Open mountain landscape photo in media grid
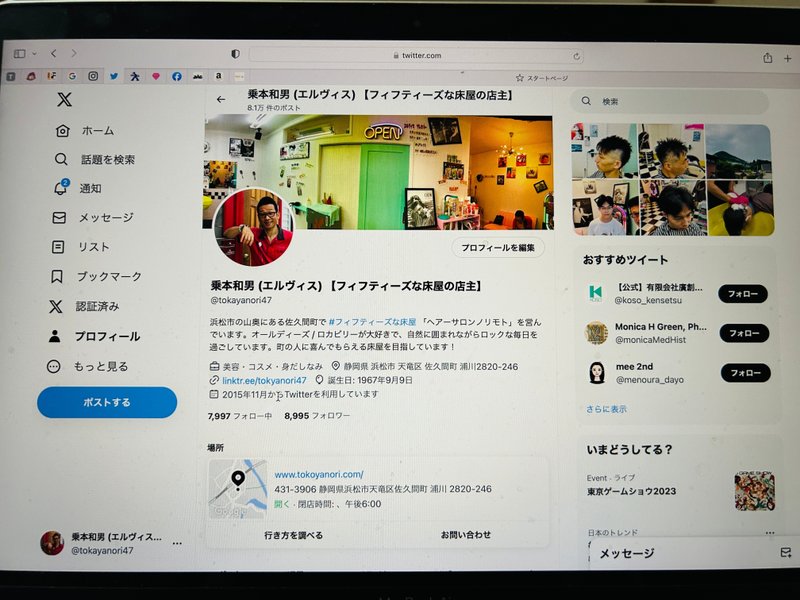This screenshot has height=600, width=800. point(739,152)
